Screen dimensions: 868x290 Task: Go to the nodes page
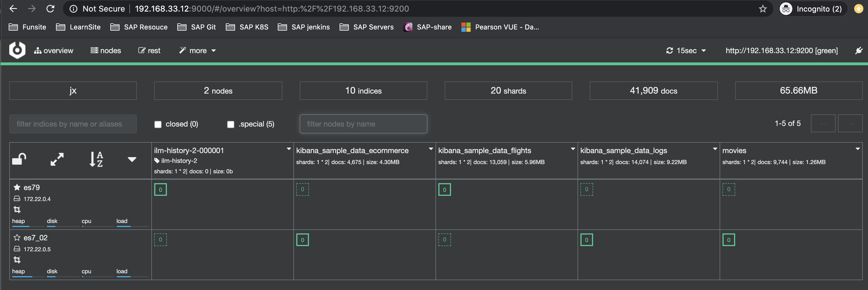pyautogui.click(x=106, y=51)
